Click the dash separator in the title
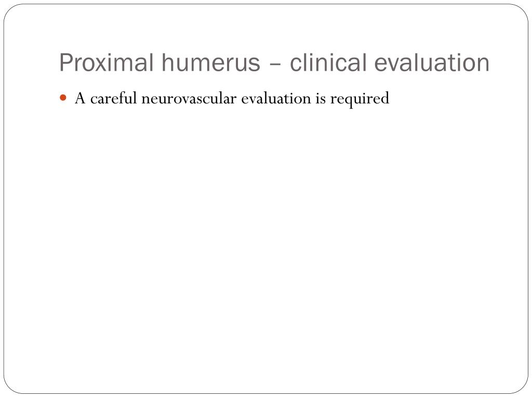The image size is (532, 399). 275,64
